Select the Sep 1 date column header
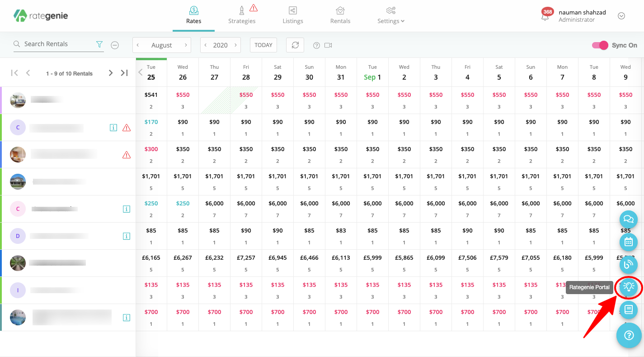 pos(372,72)
